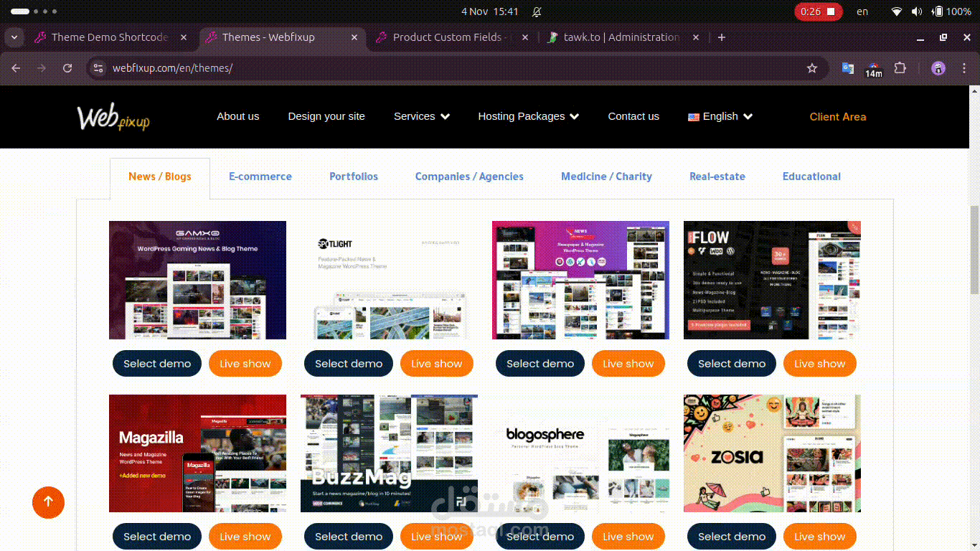Select the News / Blogs tab
The height and width of the screenshot is (551, 980).
point(160,176)
